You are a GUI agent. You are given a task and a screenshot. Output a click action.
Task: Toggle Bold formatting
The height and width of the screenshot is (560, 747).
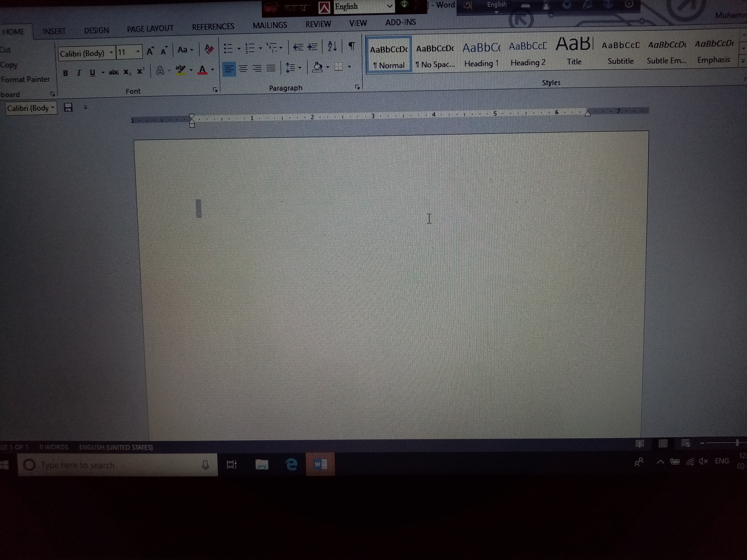pos(66,73)
